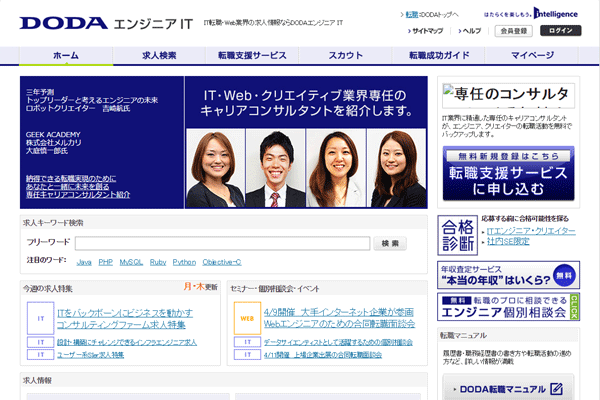
Task: Select the Python keyword link
Action: pos(184,262)
